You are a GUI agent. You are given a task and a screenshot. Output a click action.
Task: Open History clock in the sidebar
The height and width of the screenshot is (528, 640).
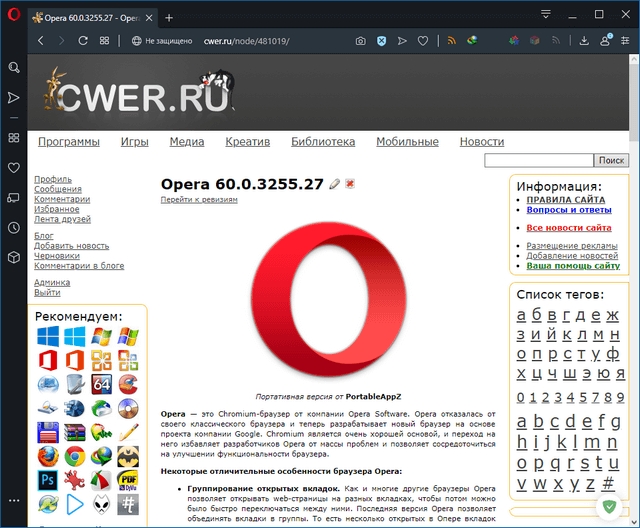pyautogui.click(x=14, y=228)
